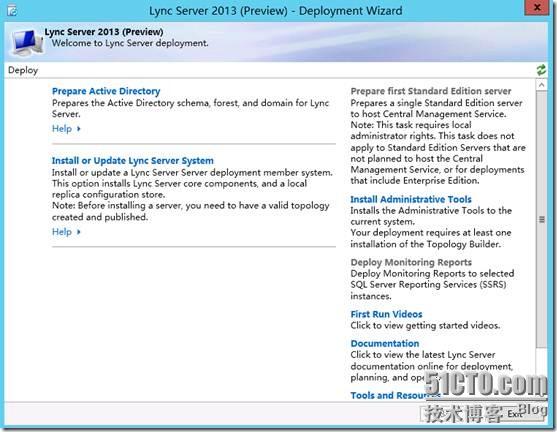Click the Lync Server computer logo
The height and width of the screenshot is (432, 557).
(x=26, y=42)
